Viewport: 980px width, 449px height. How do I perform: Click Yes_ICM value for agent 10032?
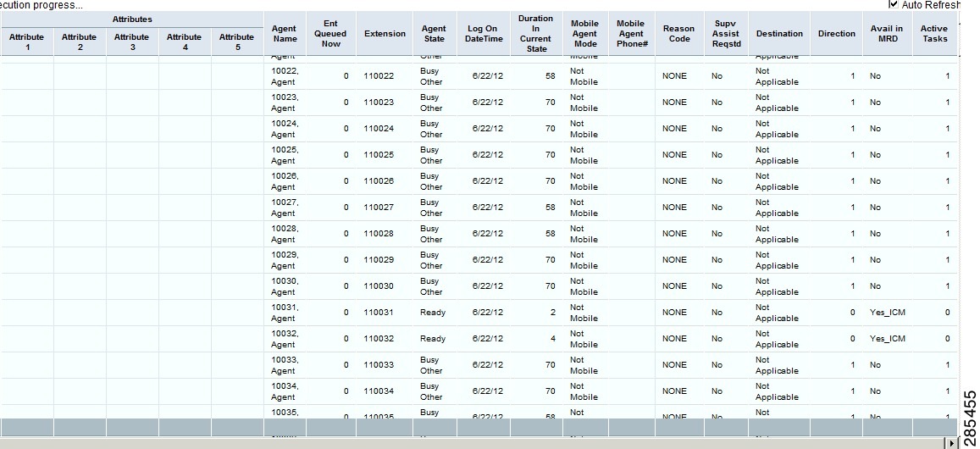tap(888, 339)
